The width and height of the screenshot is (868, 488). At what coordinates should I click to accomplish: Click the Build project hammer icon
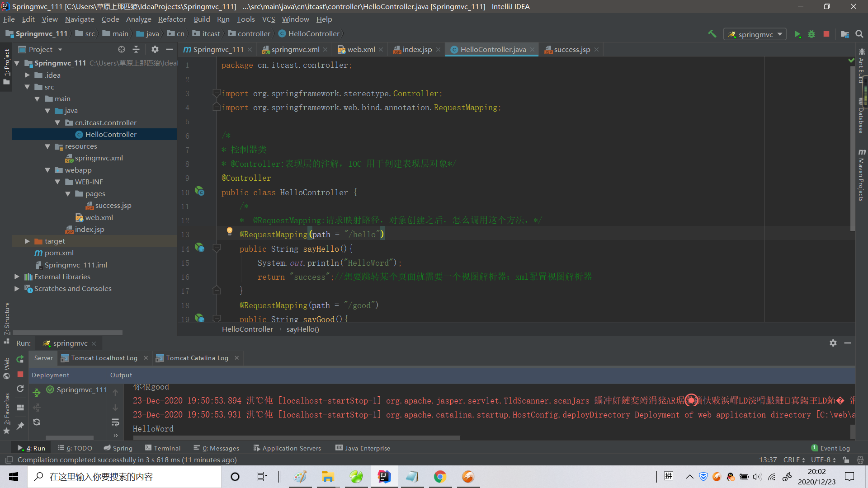click(712, 34)
